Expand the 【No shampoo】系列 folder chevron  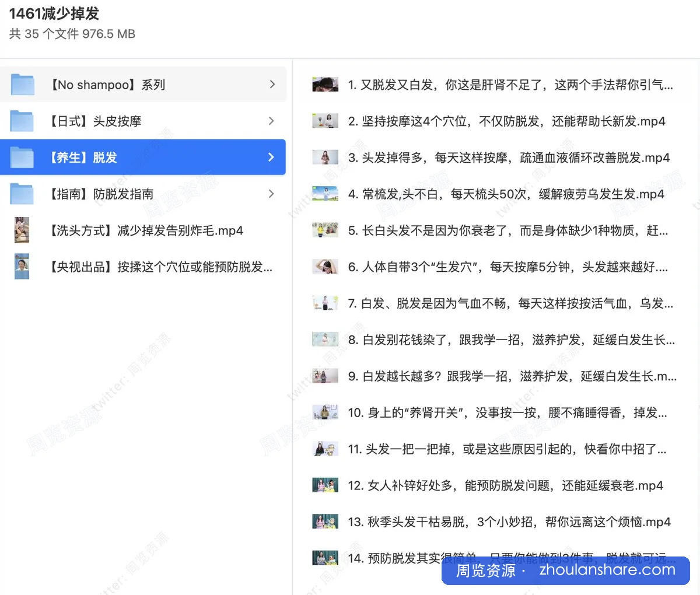click(x=272, y=85)
